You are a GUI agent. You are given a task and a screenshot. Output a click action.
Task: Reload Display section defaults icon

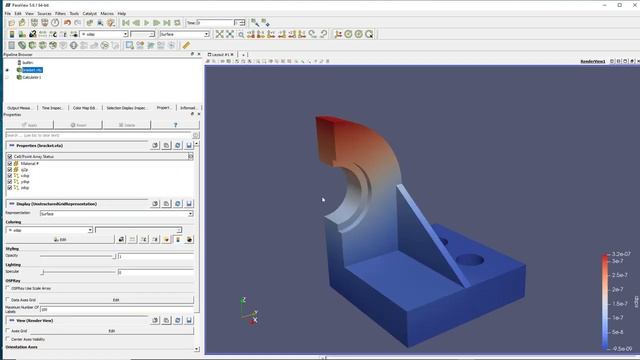178,204
